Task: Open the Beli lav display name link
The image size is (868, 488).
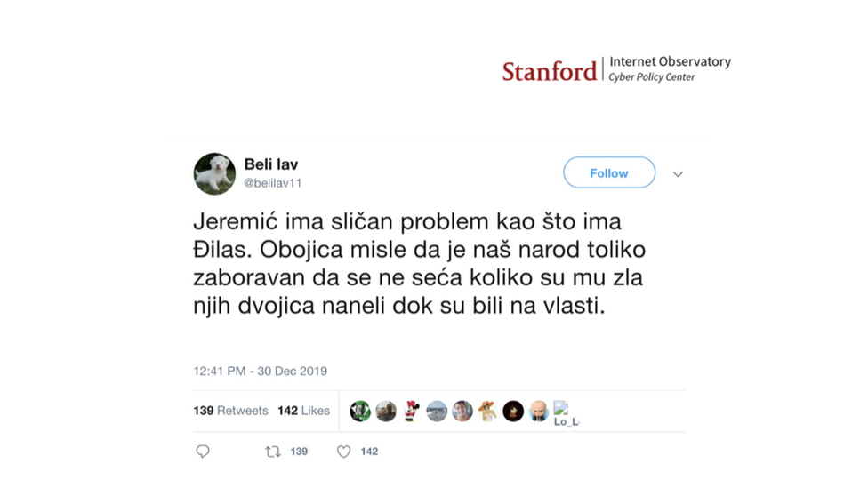Action: (x=271, y=164)
